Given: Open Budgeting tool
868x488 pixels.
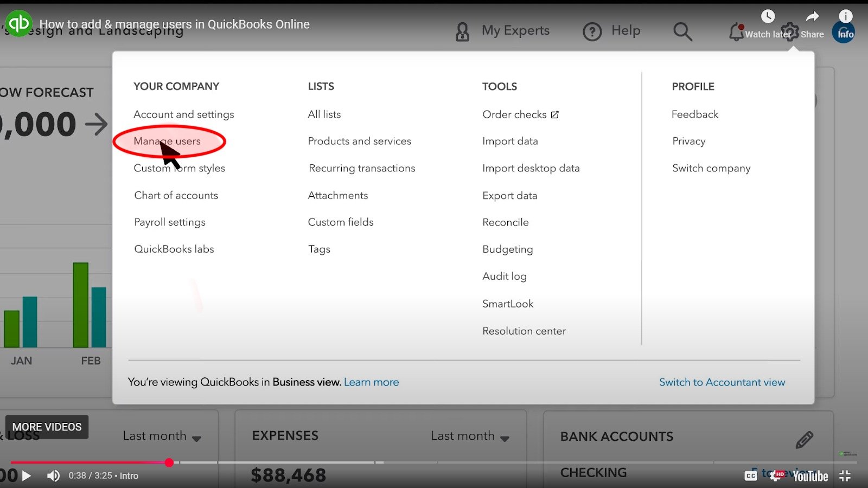Looking at the screenshot, I should tap(508, 249).
